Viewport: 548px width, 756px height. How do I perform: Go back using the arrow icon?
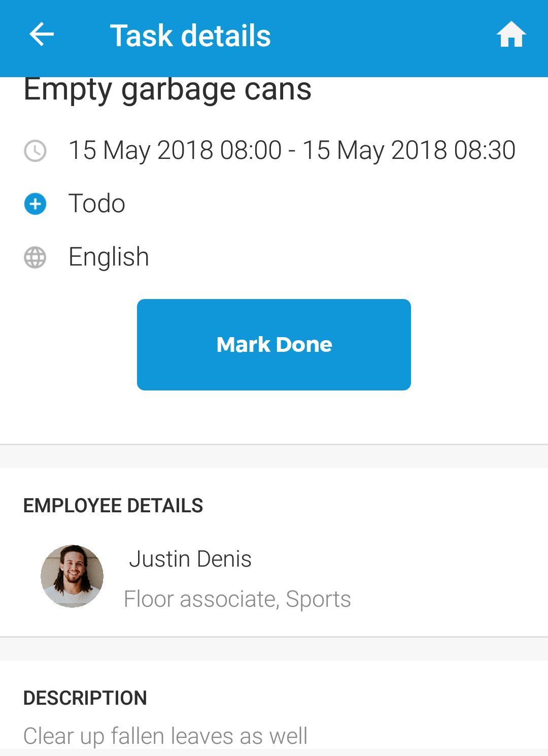[42, 35]
